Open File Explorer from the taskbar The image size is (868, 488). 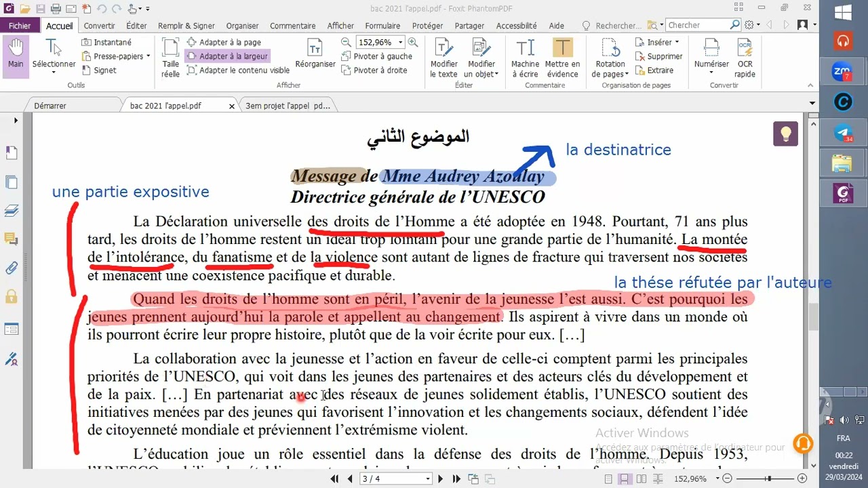[843, 163]
